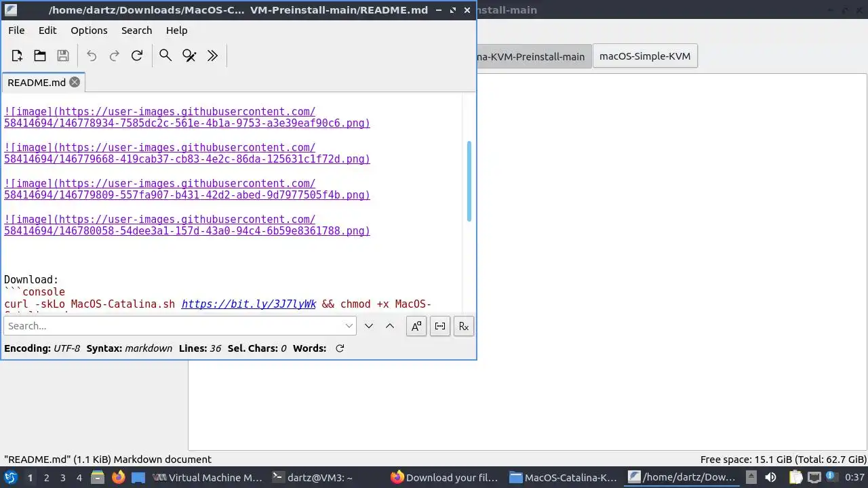Viewport: 868px width, 488px height.
Task: Click the /home/dartz/Dow... editor taskbar entry
Action: 682,478
